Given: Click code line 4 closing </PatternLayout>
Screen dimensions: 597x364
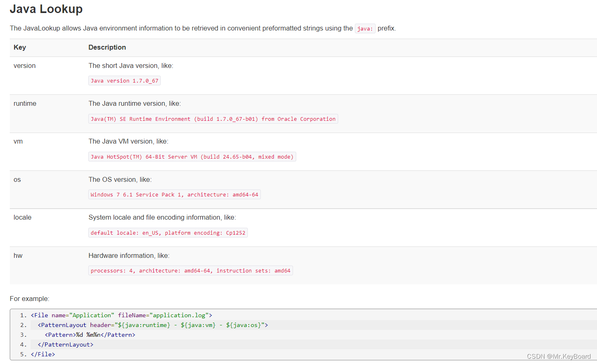Looking at the screenshot, I should 66,344.
